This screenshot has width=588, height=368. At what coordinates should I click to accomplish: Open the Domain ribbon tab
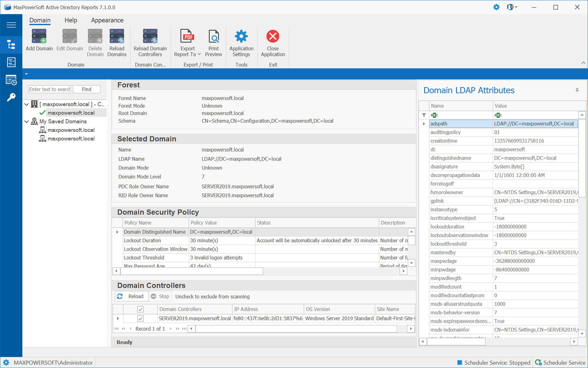[40, 20]
